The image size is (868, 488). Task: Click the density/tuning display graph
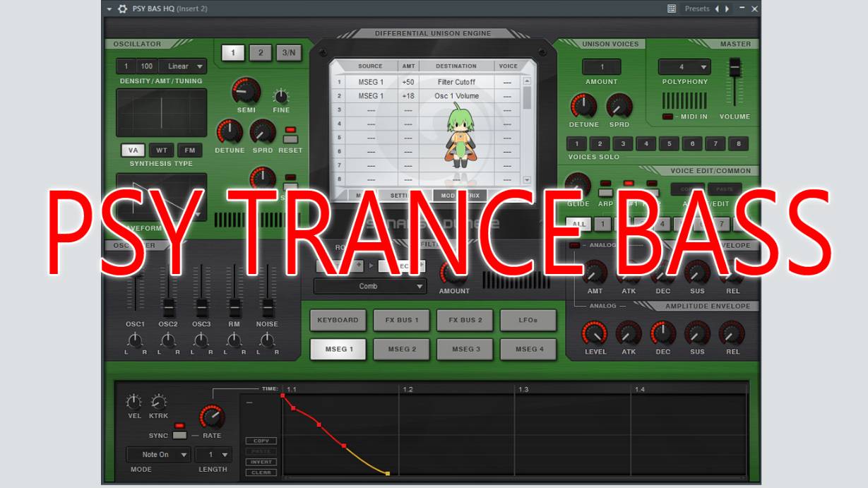coord(162,112)
